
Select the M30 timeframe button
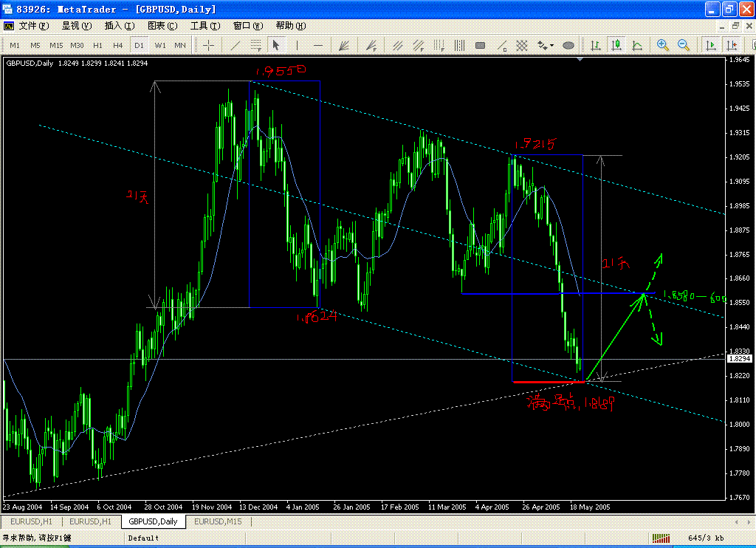[x=78, y=45]
